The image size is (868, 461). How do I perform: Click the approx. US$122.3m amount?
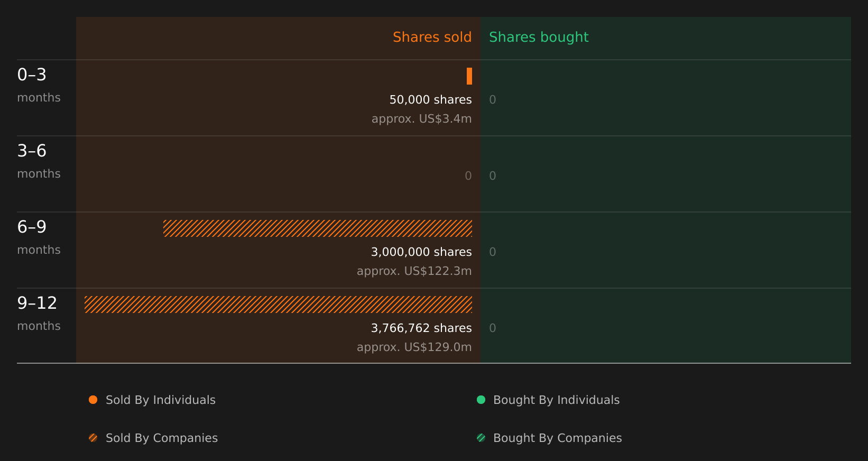(414, 271)
